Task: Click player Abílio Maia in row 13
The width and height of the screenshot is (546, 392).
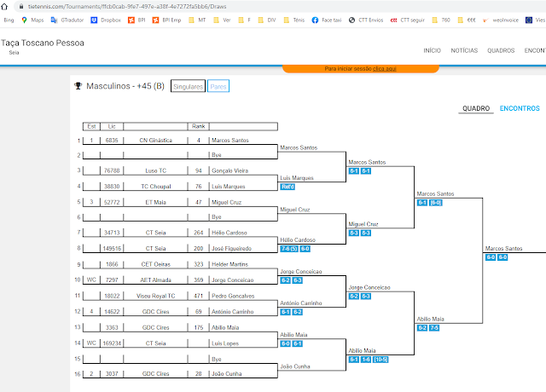Action: click(225, 327)
